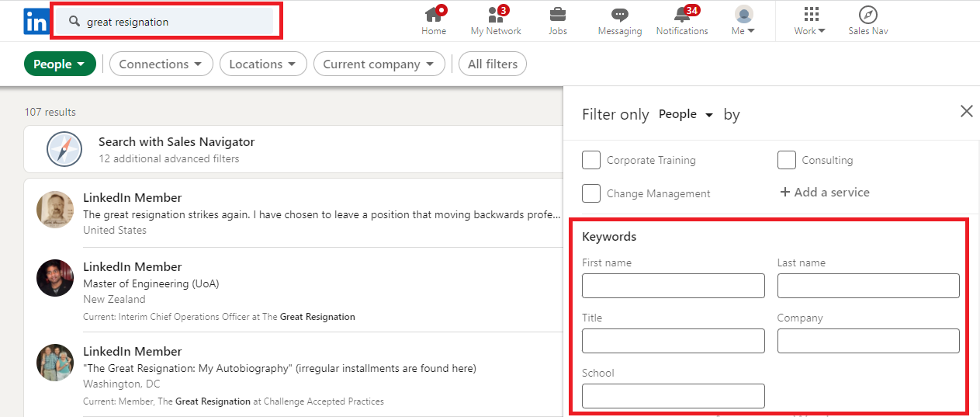Open the Work apps grid icon
980x417 pixels.
click(x=811, y=14)
